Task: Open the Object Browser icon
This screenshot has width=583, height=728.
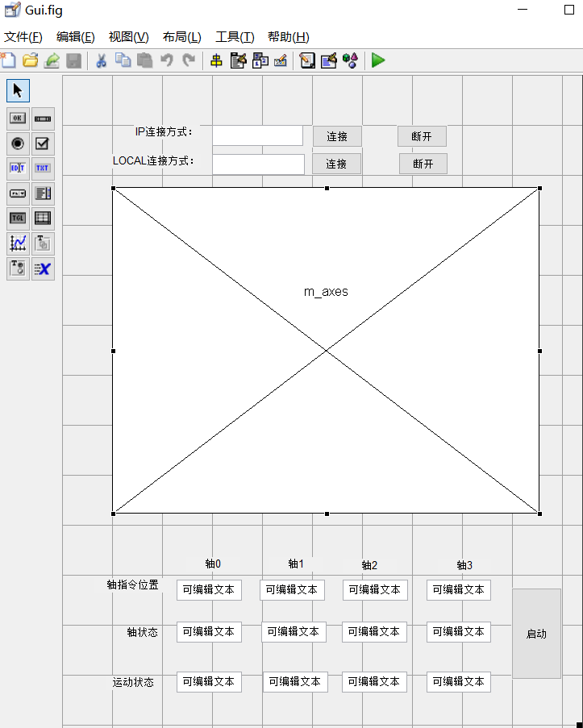Action: tap(350, 60)
